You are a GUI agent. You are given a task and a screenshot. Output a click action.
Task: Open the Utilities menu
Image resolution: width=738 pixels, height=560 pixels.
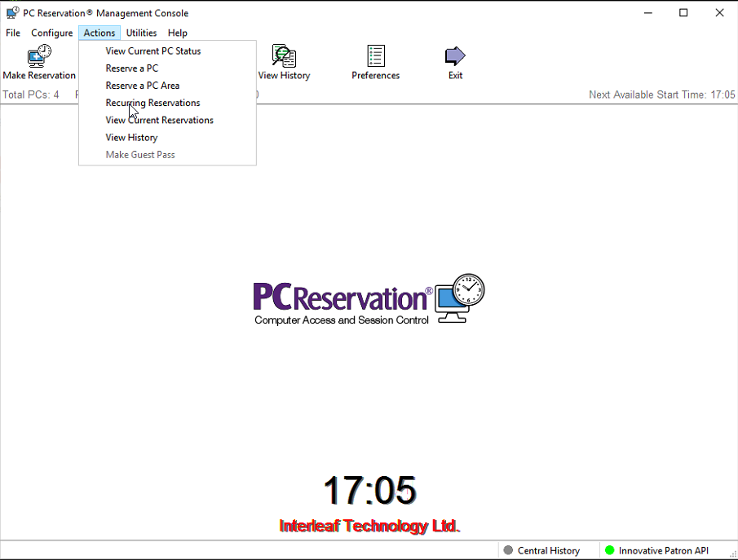click(x=141, y=33)
